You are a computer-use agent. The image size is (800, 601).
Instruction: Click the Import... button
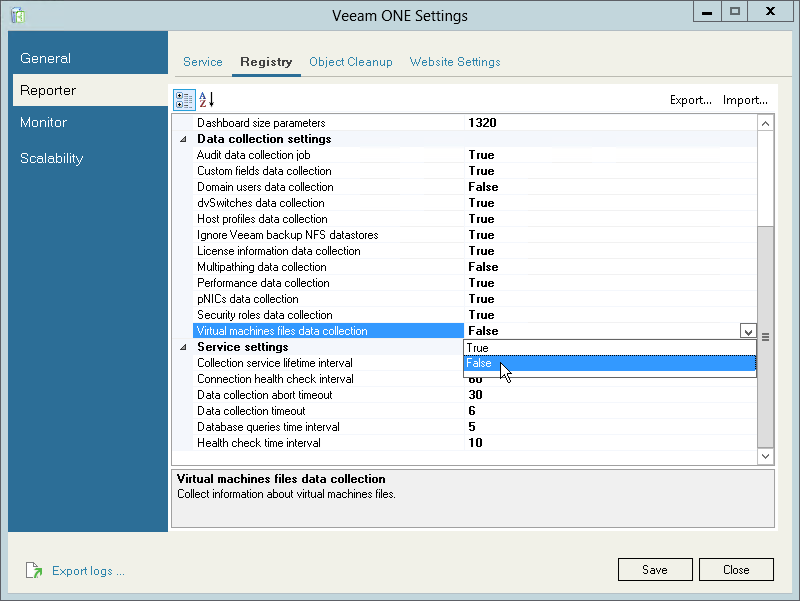tap(745, 100)
